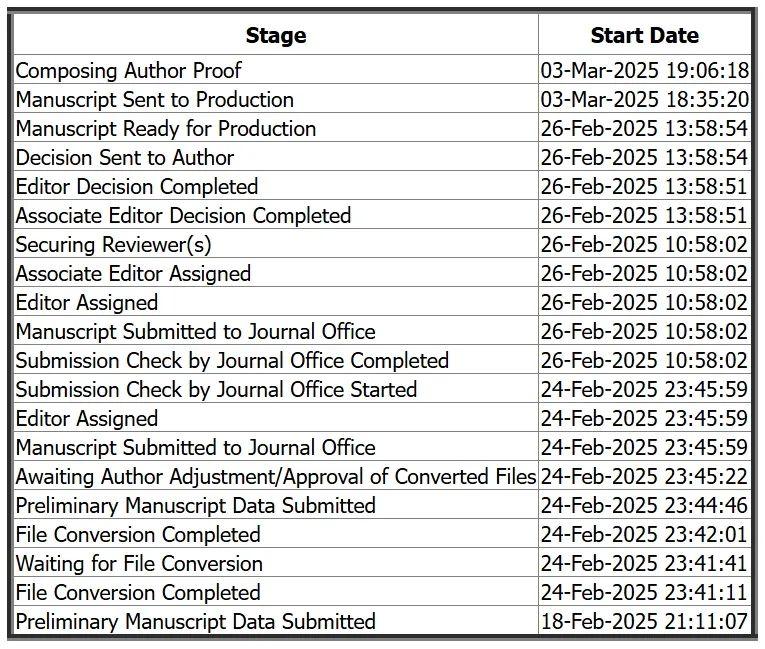Viewport: 765px width, 649px height.
Task: Click the 03-Mar-2025 19:06:18 start date
Action: coord(644,70)
